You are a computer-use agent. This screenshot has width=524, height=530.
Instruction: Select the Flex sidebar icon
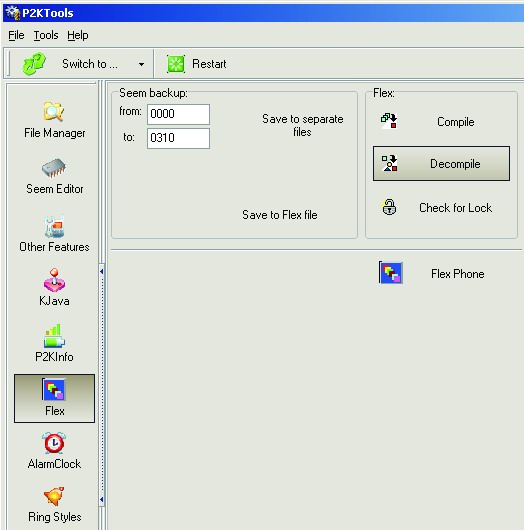[54, 398]
